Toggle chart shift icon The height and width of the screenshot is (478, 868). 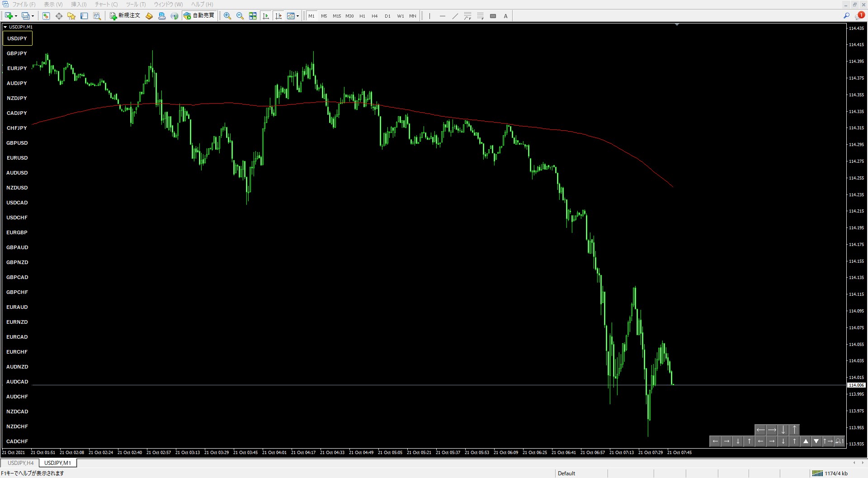[278, 16]
